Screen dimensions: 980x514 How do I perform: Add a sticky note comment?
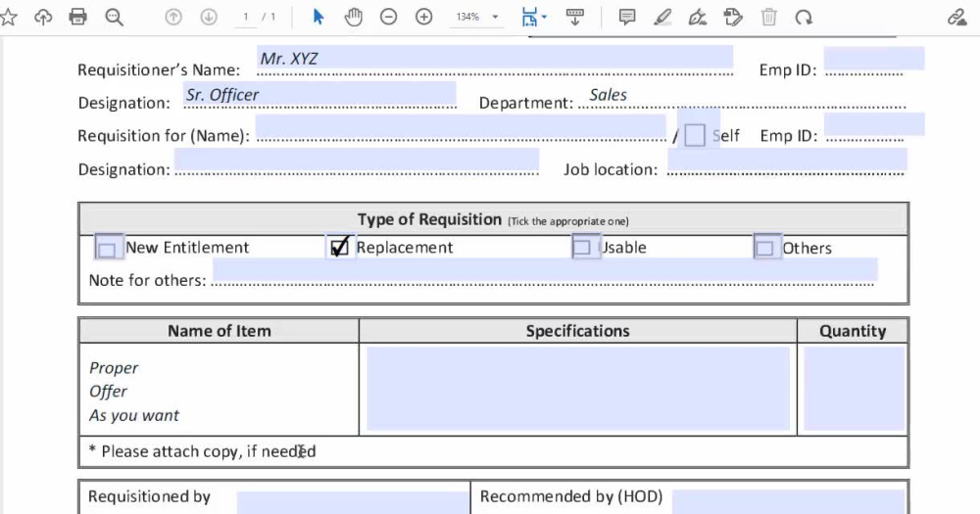(627, 17)
